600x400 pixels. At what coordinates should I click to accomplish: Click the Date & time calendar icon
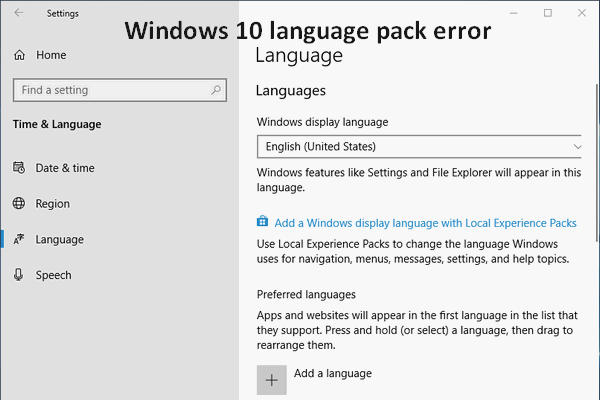click(19, 168)
